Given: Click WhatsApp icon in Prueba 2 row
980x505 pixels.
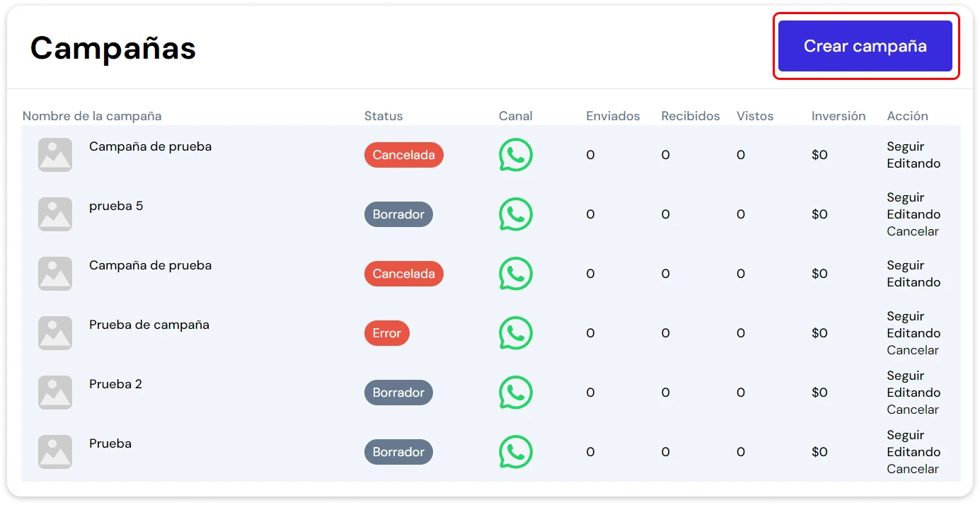Looking at the screenshot, I should click(x=515, y=393).
